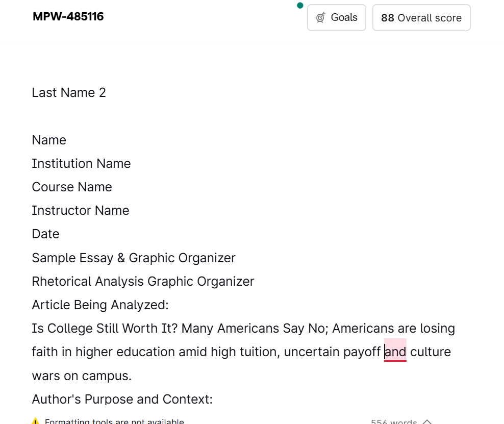Click on the 'Date' line
This screenshot has width=504, height=424.
[45, 234]
